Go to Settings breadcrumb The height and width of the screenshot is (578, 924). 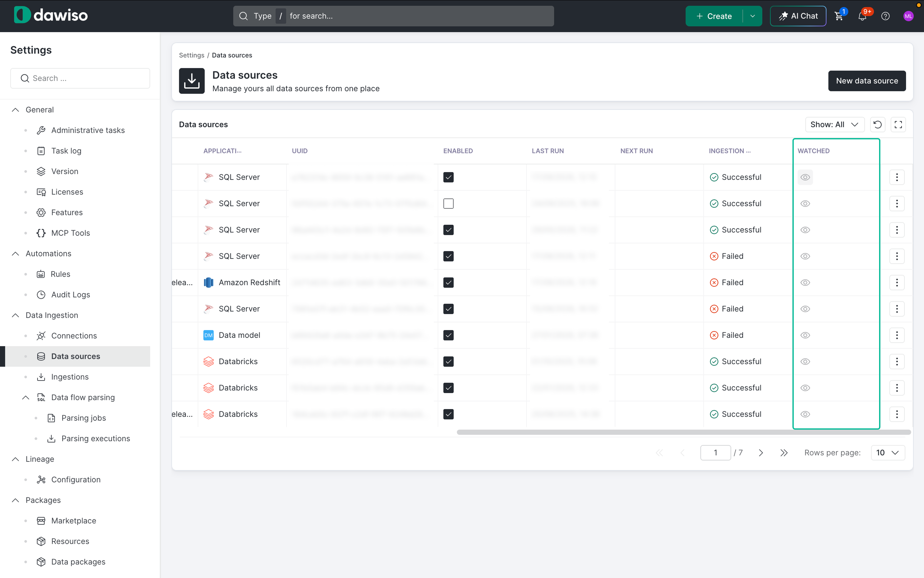point(192,56)
